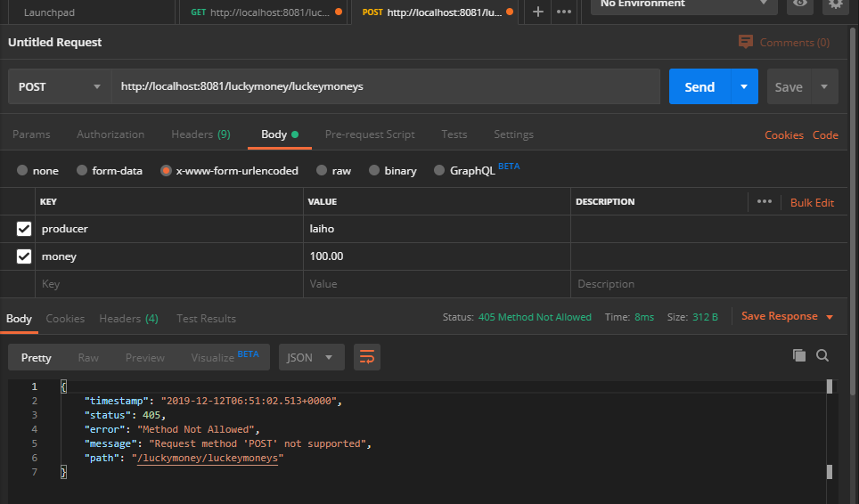This screenshot has height=504, width=859.
Task: Click the Bulk Edit link
Action: (x=812, y=202)
